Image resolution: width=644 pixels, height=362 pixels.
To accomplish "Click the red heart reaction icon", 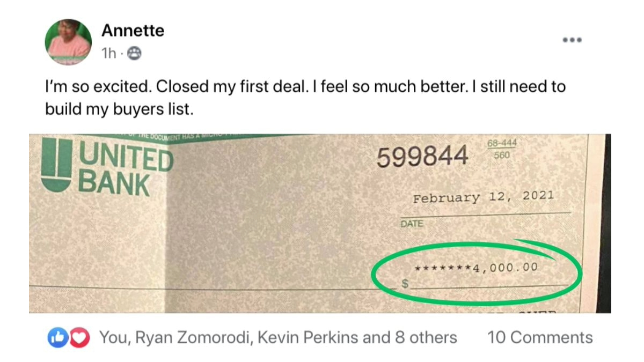I will coord(78,337).
